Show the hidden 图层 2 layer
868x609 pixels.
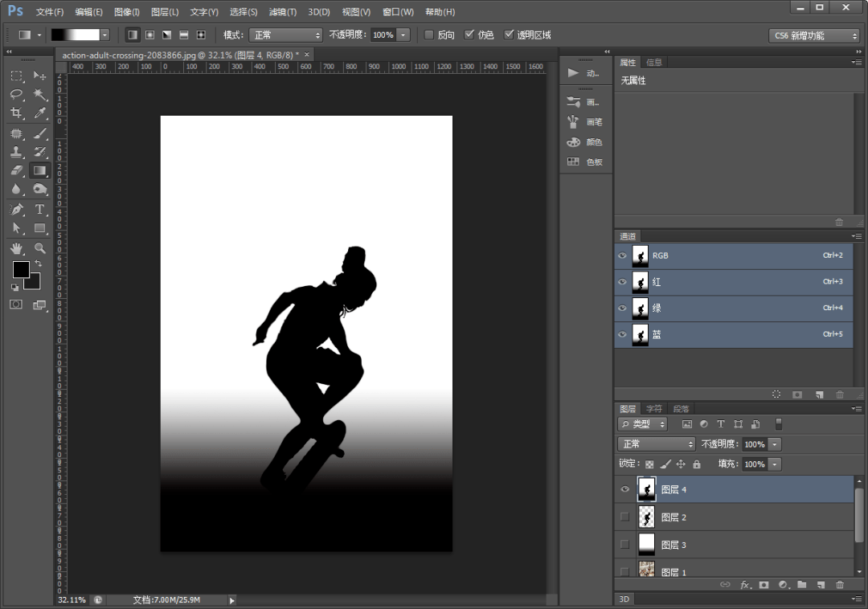pos(625,517)
